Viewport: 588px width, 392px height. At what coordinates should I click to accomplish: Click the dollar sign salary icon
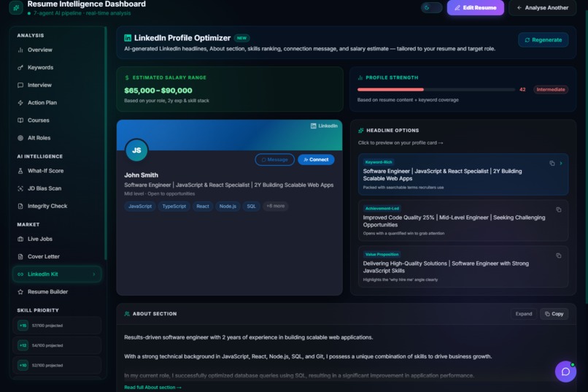[127, 77]
